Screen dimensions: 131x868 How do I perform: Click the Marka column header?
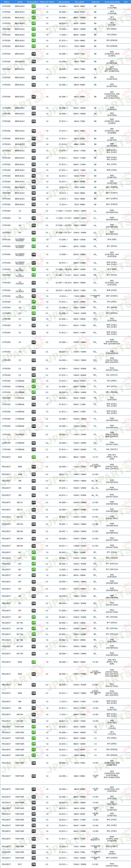tap(6, 2)
